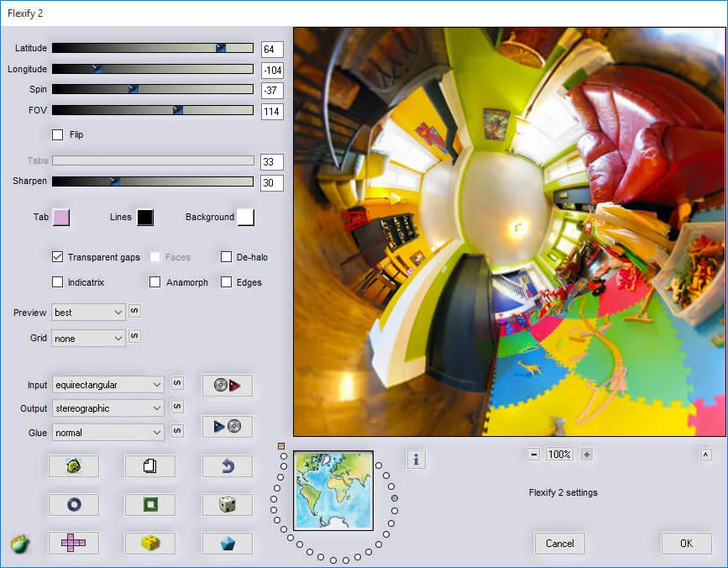Click the Flaming Pear snail logo
The image size is (728, 568).
(18, 544)
